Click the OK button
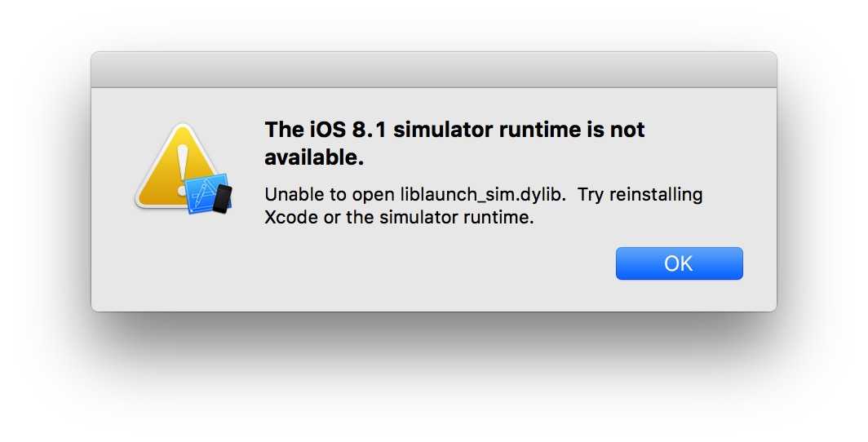This screenshot has height=442, width=868. coord(680,263)
